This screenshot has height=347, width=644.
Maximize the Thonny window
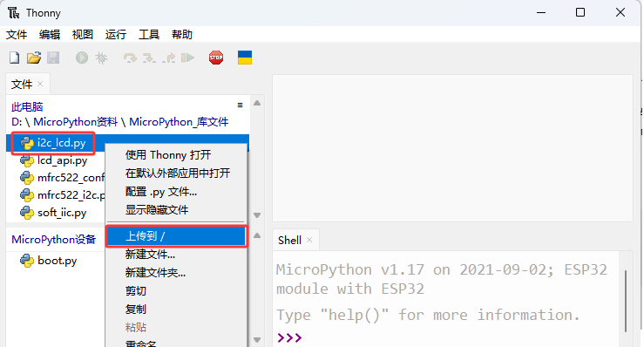coord(580,13)
